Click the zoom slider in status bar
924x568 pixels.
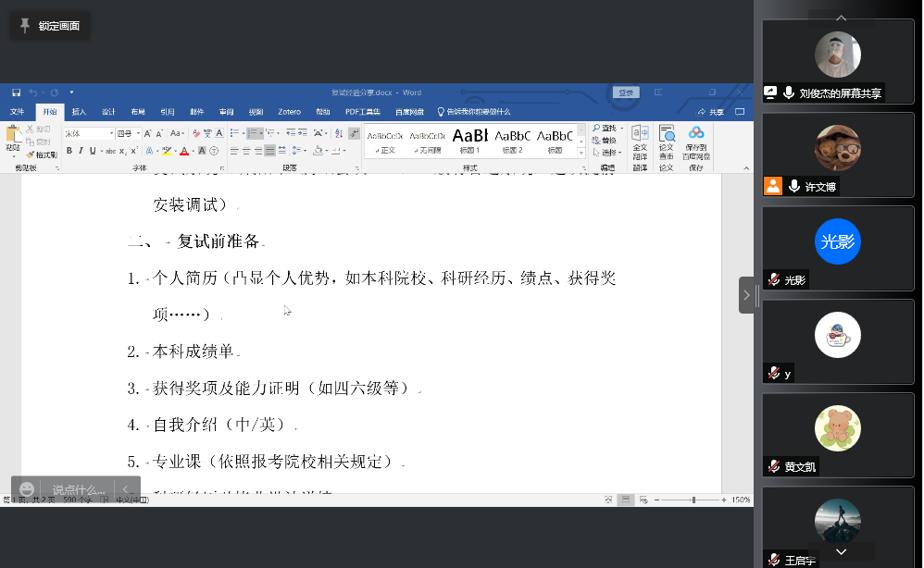(693, 500)
